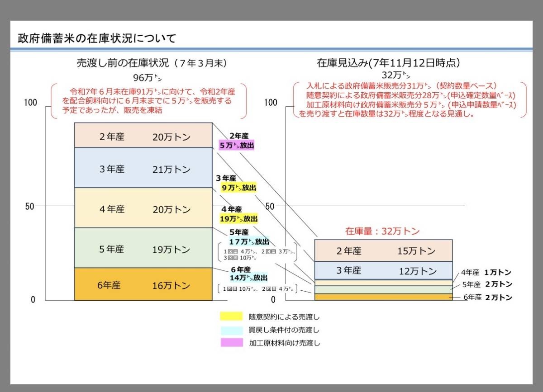Select the yellow 19万トン放出 label for 4年産
543x392 pixels.
(x=238, y=219)
